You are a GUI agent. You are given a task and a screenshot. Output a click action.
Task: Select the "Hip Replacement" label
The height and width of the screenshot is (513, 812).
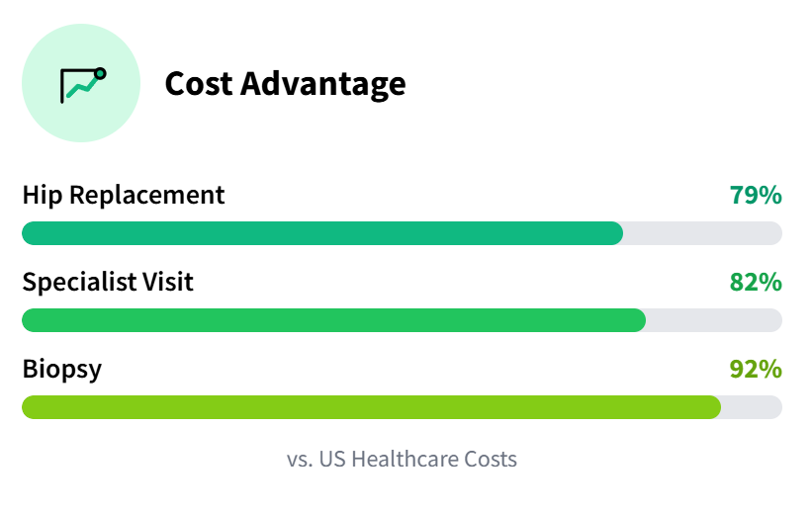[124, 195]
